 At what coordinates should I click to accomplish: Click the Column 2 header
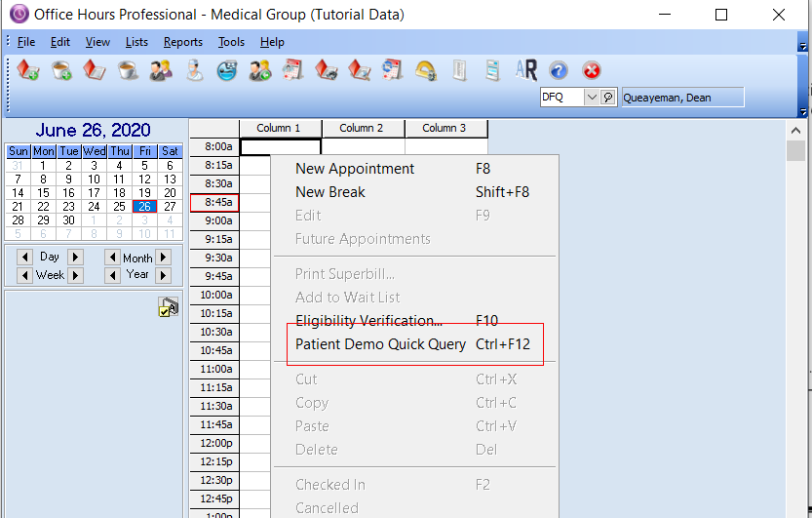tap(363, 129)
